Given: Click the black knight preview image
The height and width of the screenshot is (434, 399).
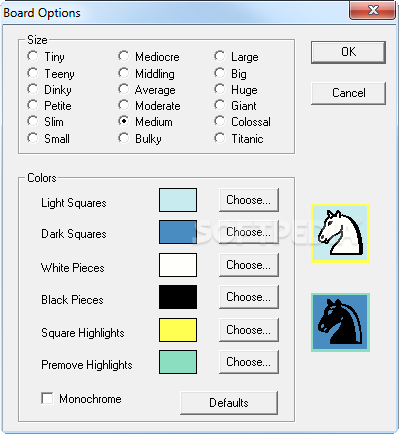Looking at the screenshot, I should [x=340, y=322].
